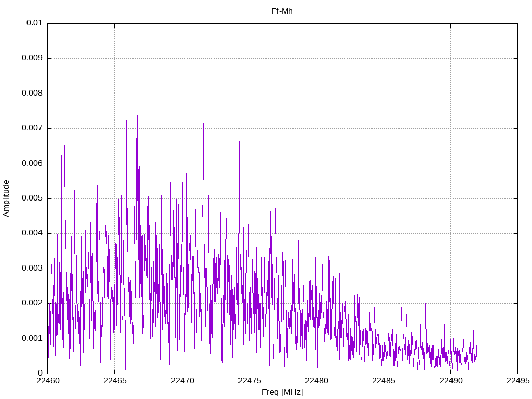Click the tip of the tallest 0.009 peak
532x399 pixels.
[137, 59]
